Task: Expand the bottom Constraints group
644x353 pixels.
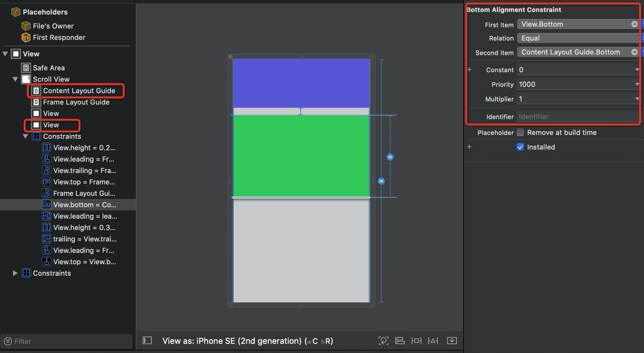Action: coord(15,273)
